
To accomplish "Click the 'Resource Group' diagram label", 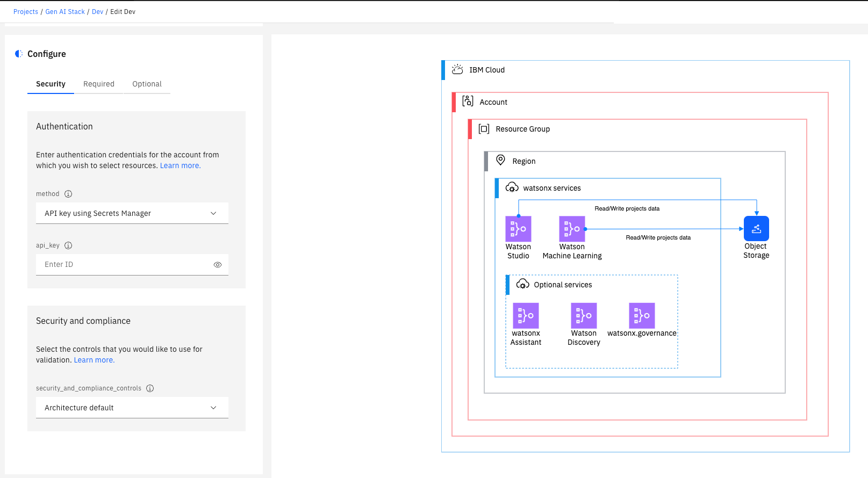I will 523,129.
